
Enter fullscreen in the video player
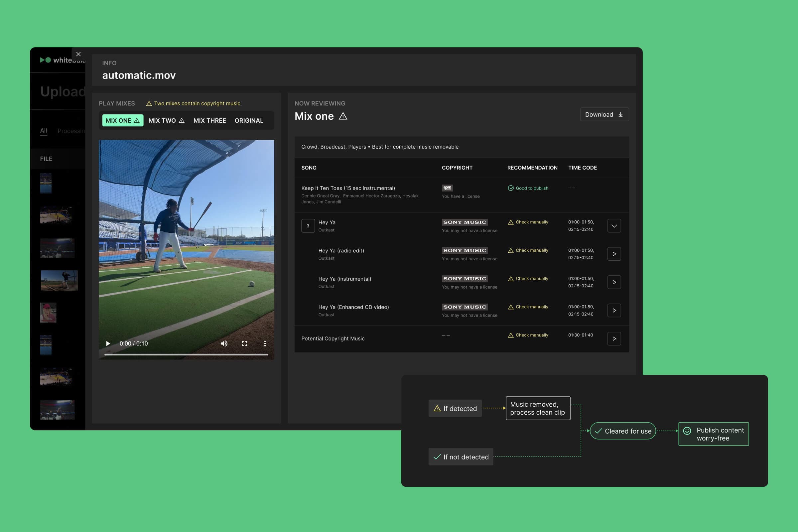pos(244,343)
